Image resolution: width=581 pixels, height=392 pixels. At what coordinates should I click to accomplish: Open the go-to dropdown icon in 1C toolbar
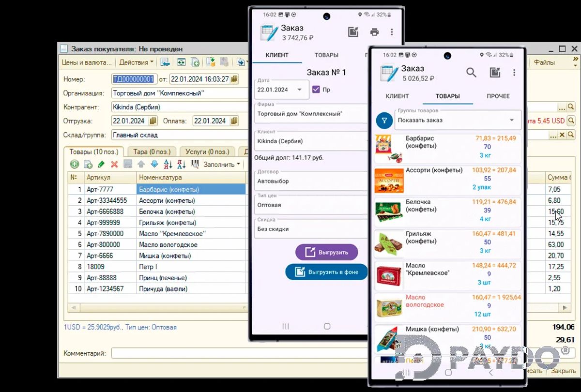pyautogui.click(x=241, y=62)
